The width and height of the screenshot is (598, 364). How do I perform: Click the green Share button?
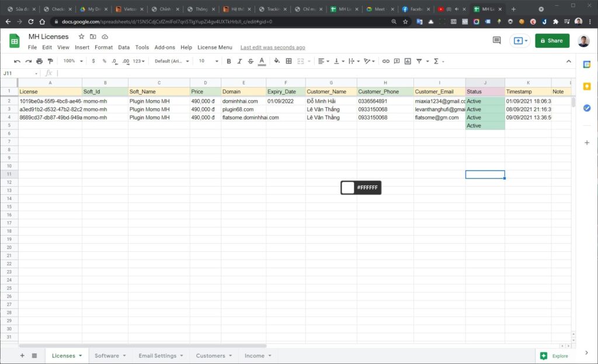tap(552, 40)
